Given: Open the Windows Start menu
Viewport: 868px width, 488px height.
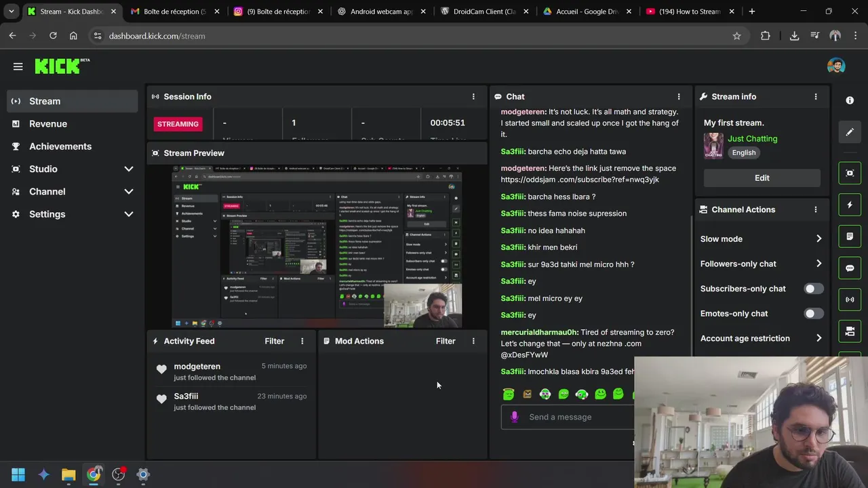Looking at the screenshot, I should coord(18,474).
